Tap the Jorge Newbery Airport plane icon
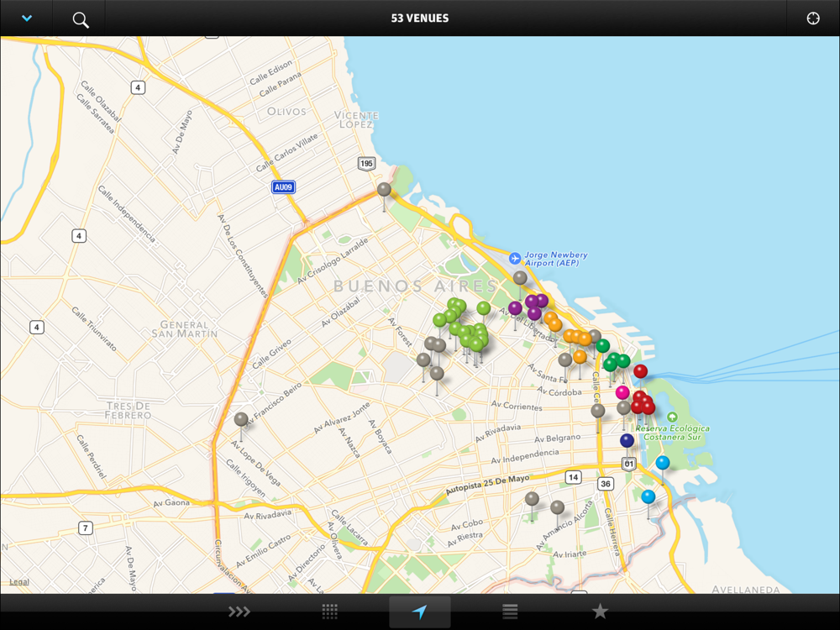 515,259
